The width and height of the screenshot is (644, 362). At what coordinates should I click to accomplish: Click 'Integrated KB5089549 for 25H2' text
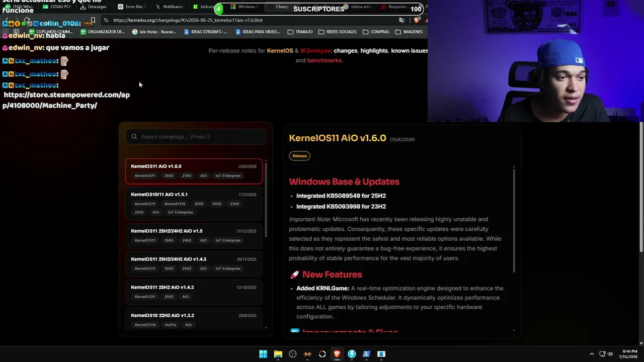[x=341, y=196]
